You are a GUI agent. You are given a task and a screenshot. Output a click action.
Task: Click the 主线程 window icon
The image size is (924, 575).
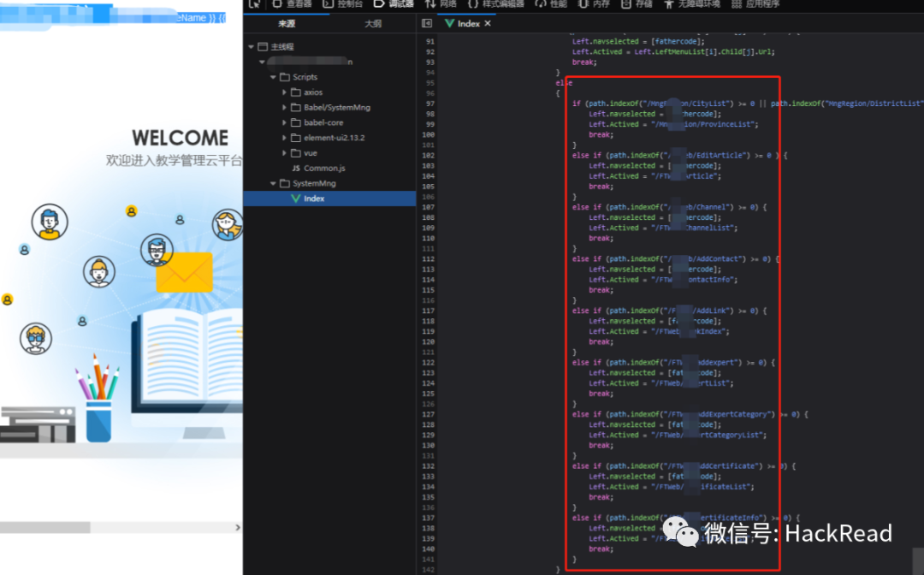point(263,46)
